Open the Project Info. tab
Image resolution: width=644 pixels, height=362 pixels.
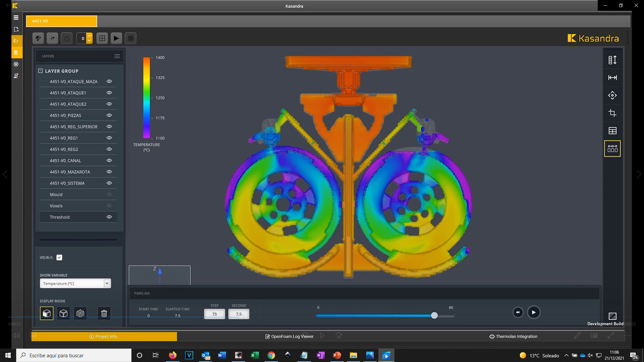104,337
